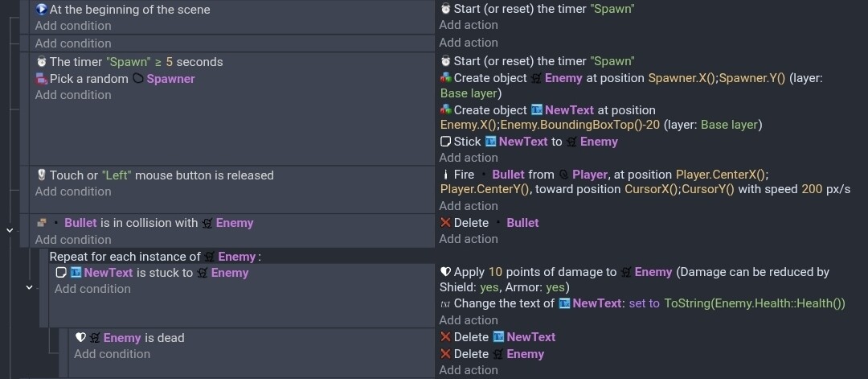Click the mouse icon for Left button released

click(42, 175)
